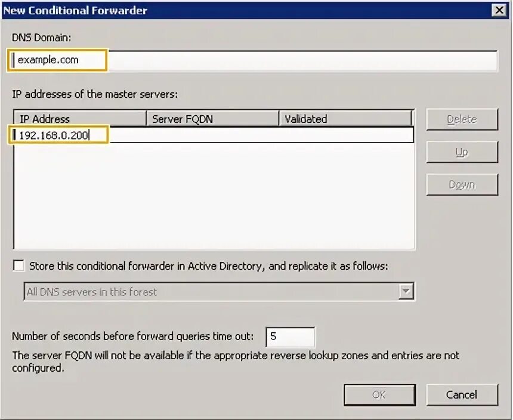
Task: Click the IP Address column header
Action: coord(80,119)
